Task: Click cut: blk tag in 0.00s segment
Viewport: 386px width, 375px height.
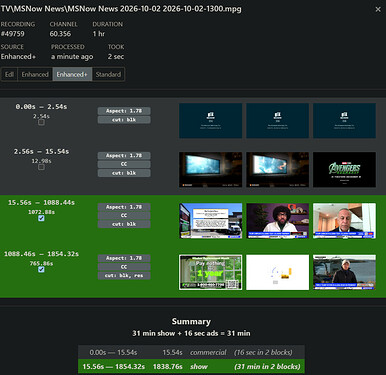Action: tap(124, 120)
